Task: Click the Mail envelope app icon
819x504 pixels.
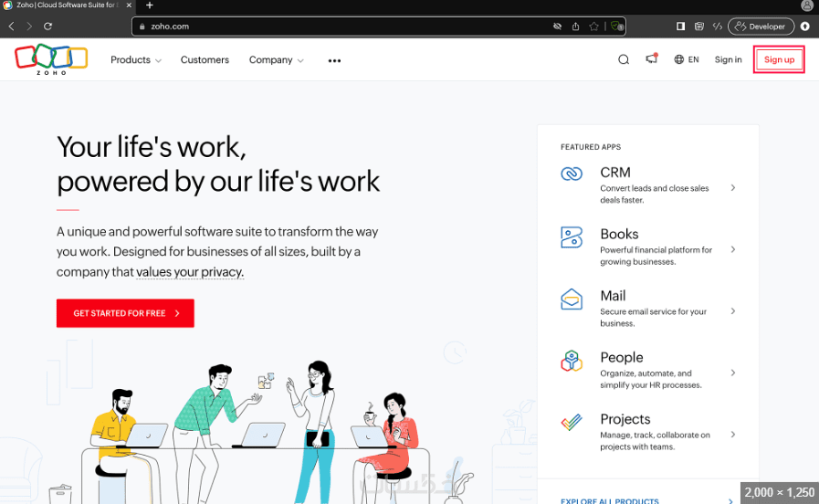Action: click(x=572, y=299)
